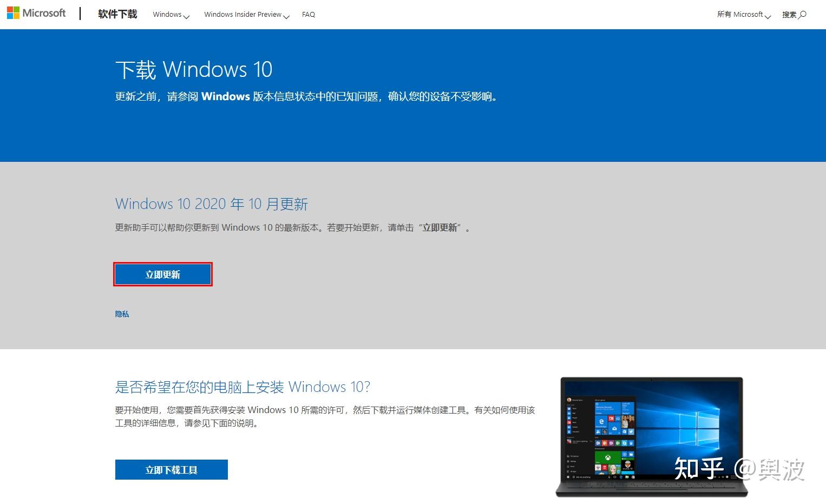Image resolution: width=826 pixels, height=504 pixels.
Task: Expand the 所有 Microsoft menu
Action: (x=744, y=15)
